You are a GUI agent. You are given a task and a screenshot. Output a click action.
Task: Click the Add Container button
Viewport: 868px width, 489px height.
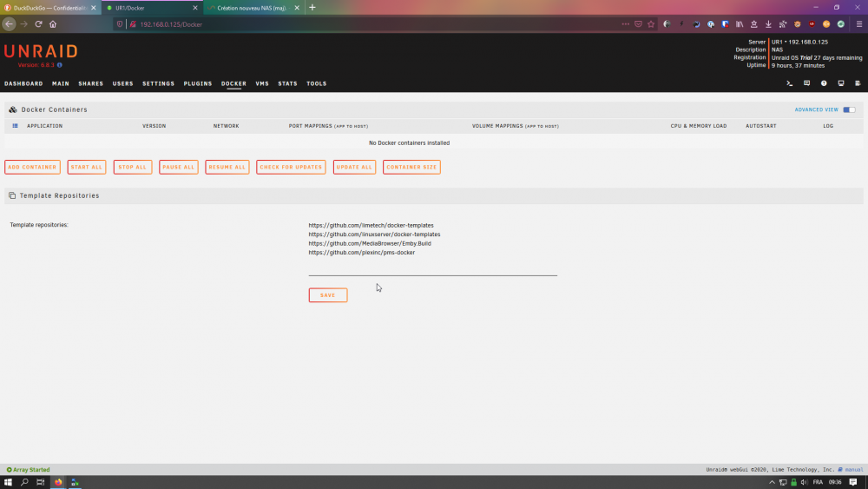point(32,167)
